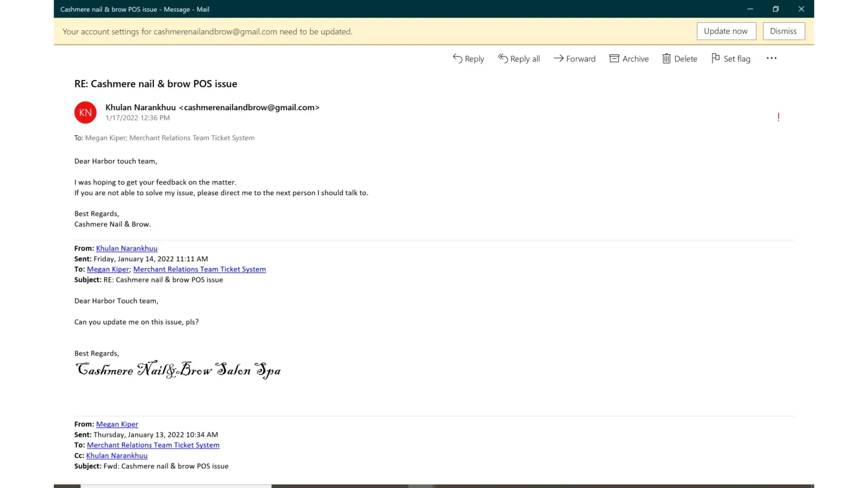This screenshot has width=868, height=488.
Task: Click Megan Kiper link in January 14 message
Action: point(108,269)
